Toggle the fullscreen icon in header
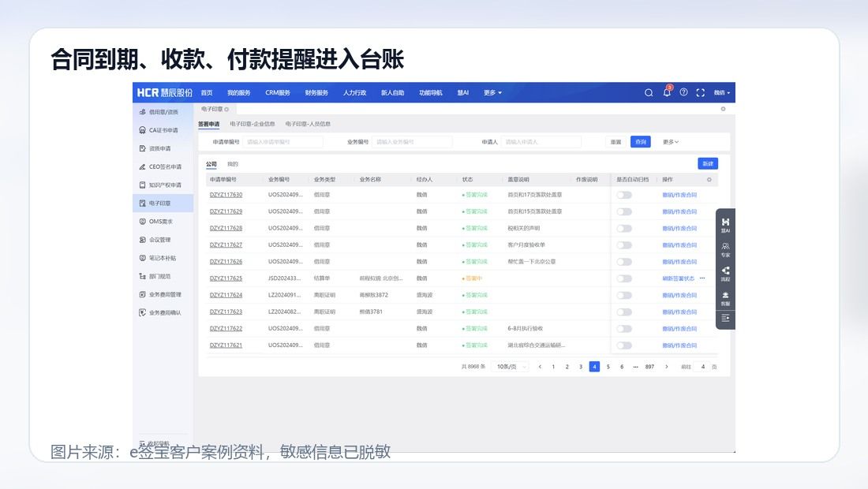 point(700,93)
